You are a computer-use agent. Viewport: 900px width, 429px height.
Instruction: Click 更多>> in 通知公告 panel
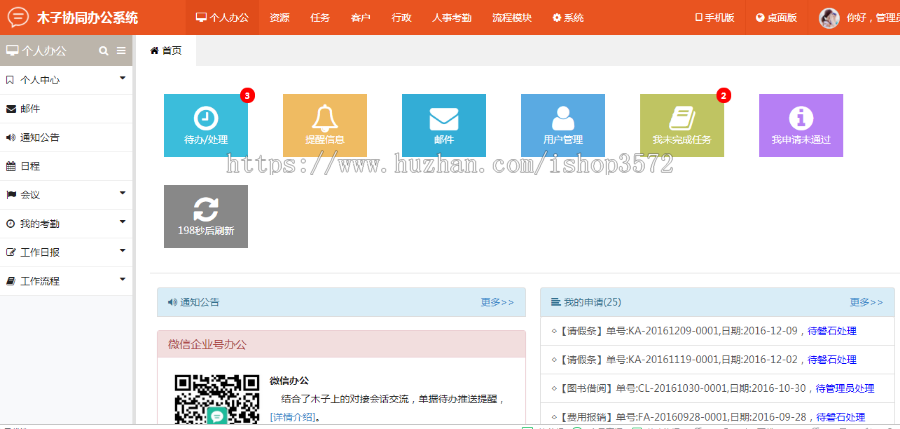[497, 302]
